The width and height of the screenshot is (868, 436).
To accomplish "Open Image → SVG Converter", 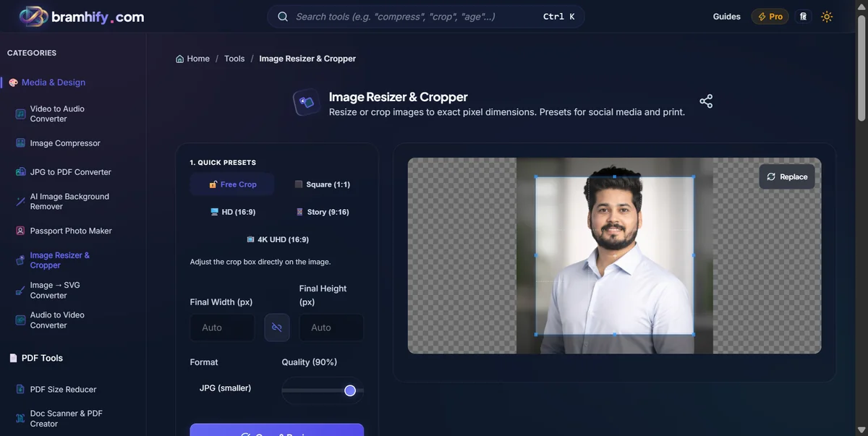I will point(55,290).
